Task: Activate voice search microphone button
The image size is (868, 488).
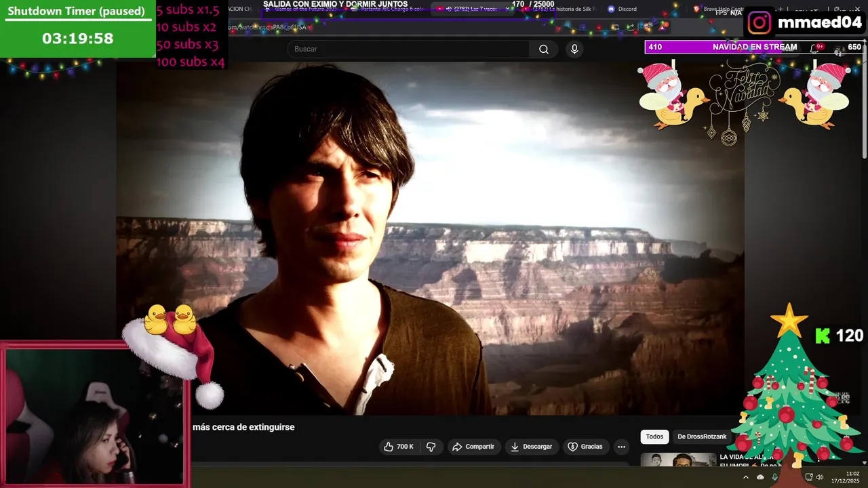Action: (574, 49)
